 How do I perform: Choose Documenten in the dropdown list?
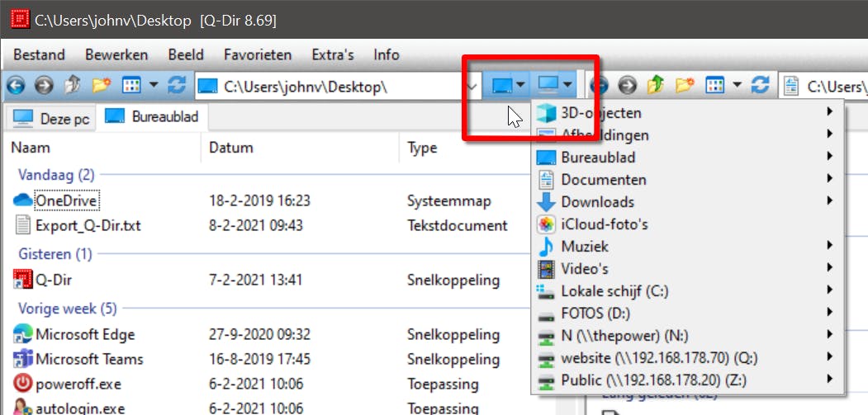687,179
